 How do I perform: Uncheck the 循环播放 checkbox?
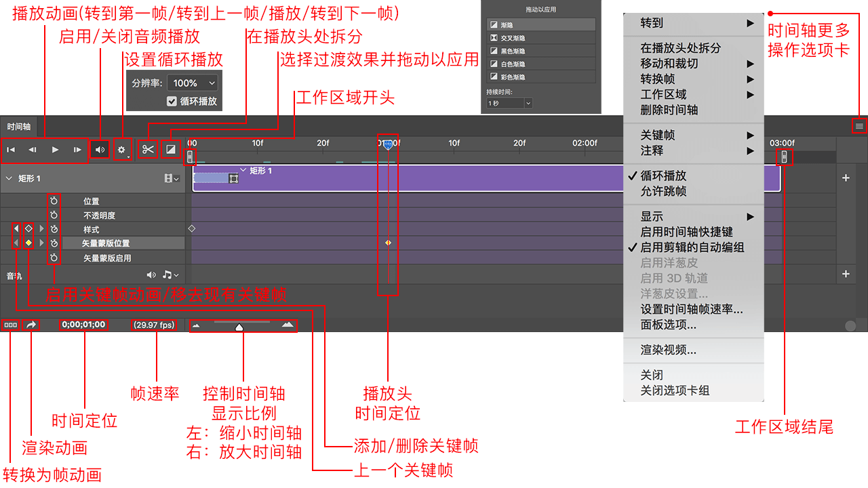coord(172,101)
